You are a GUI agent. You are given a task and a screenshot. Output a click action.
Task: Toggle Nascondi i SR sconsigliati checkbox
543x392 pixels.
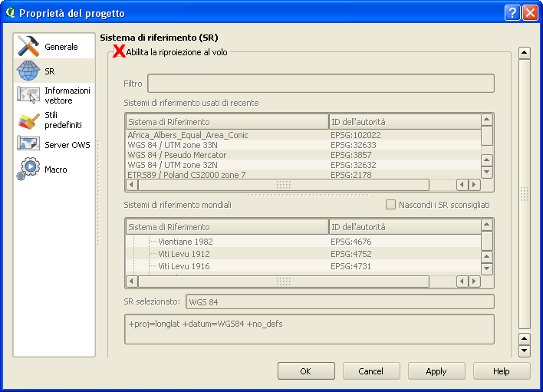tap(391, 205)
